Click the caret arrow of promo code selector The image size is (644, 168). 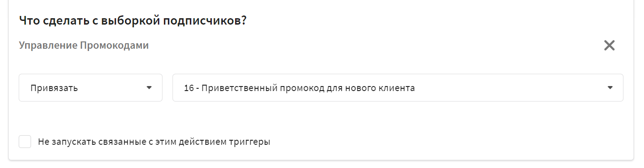point(610,88)
